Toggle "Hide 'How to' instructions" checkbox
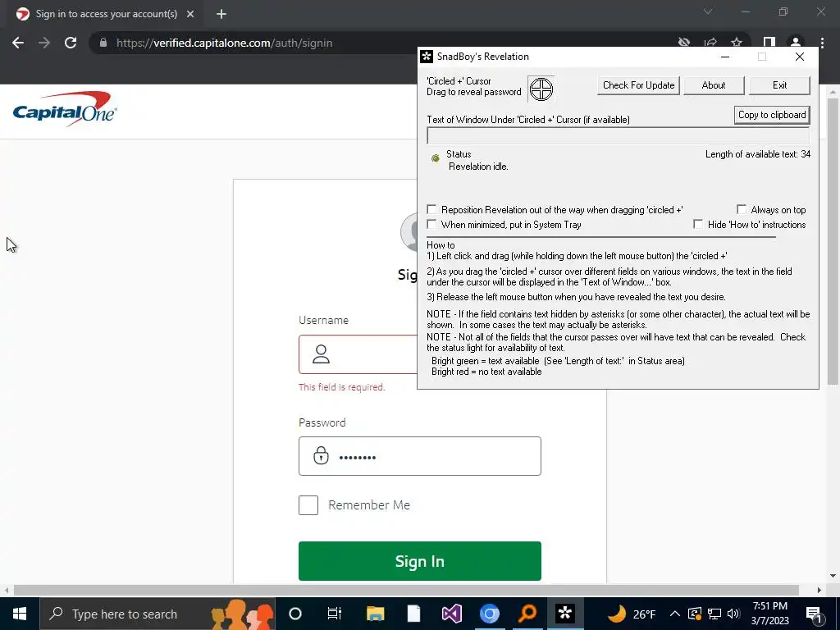Image resolution: width=840 pixels, height=630 pixels. click(x=698, y=224)
